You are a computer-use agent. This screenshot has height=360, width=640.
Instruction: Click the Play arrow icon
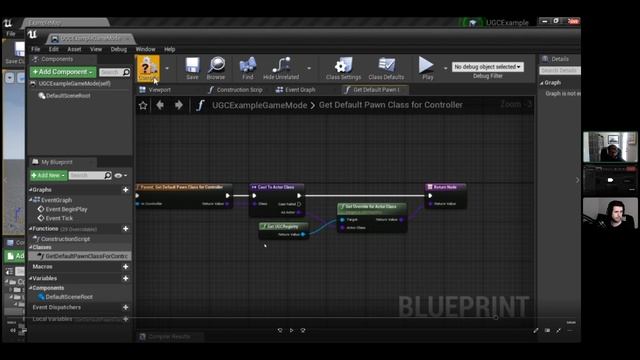coord(426,65)
